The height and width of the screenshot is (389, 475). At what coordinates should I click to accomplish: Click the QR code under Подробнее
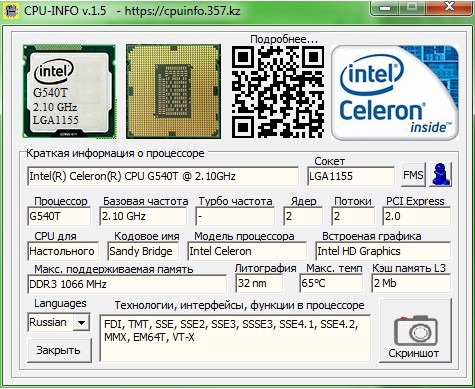pyautogui.click(x=278, y=92)
